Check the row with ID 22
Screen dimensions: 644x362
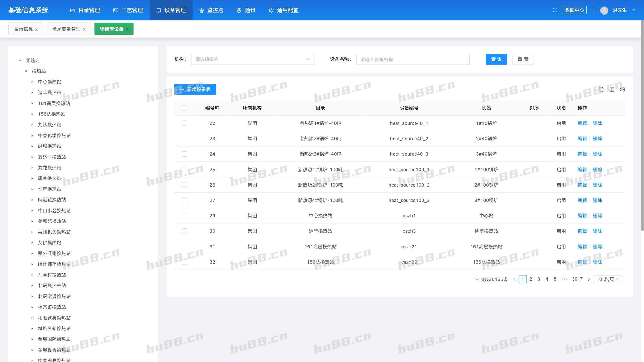point(184,123)
